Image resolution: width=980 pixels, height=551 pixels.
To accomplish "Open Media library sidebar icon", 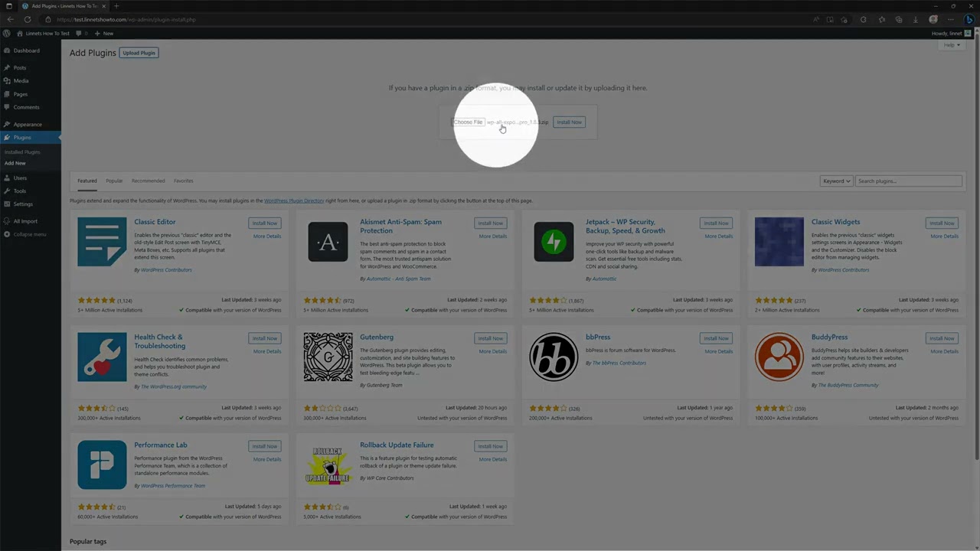I will (x=7, y=80).
